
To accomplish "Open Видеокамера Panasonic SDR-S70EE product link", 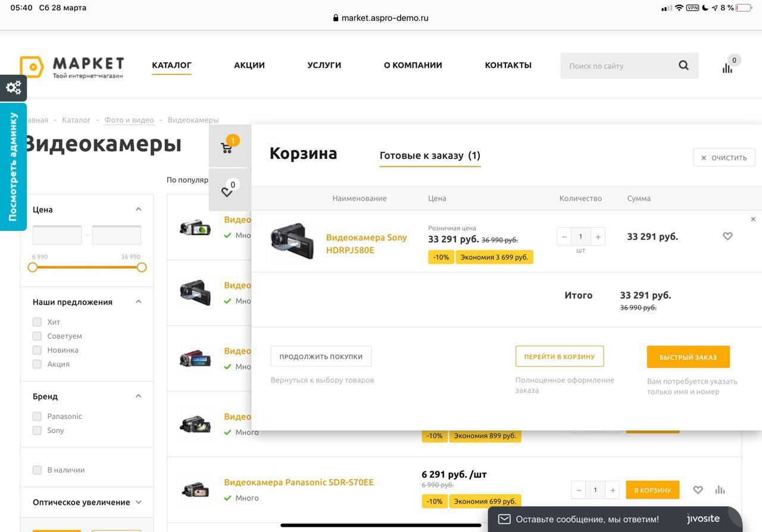I will tap(299, 483).
